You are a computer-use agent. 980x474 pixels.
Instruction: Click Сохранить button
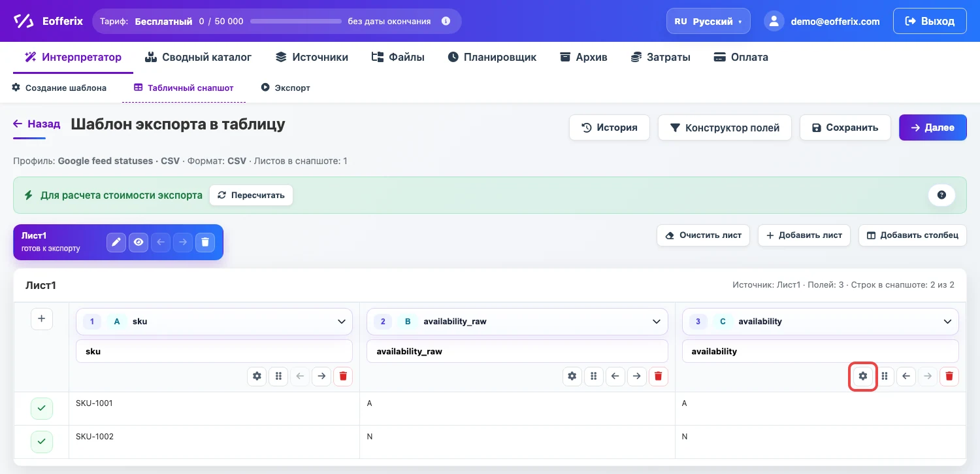[845, 127]
